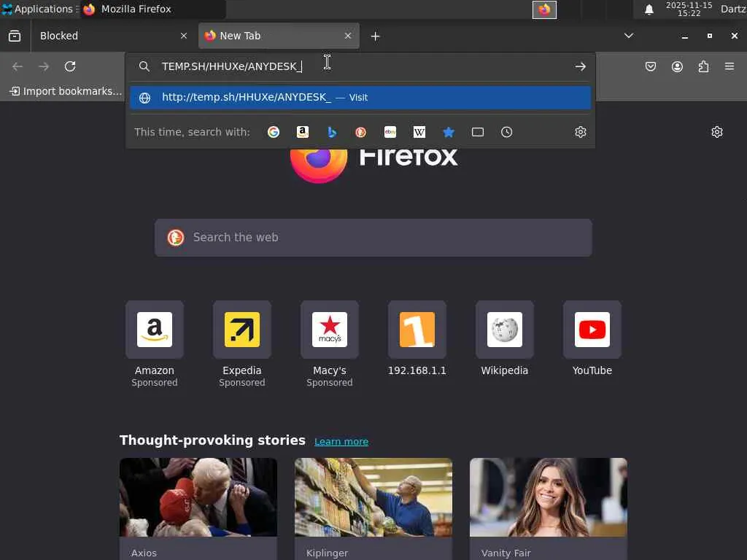This screenshot has height=560, width=747.
Task: Open the Firefox account icon
Action: (677, 66)
